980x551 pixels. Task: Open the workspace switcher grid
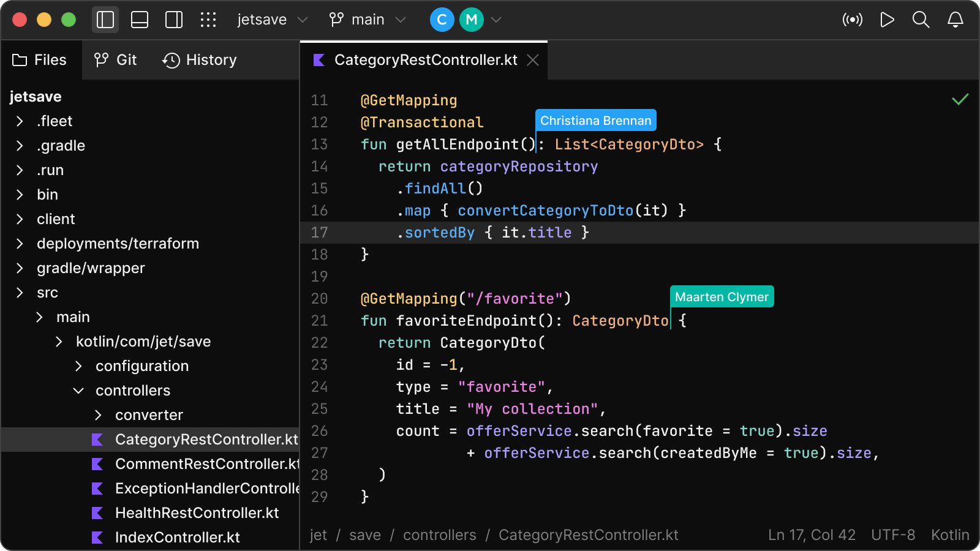[x=209, y=19]
